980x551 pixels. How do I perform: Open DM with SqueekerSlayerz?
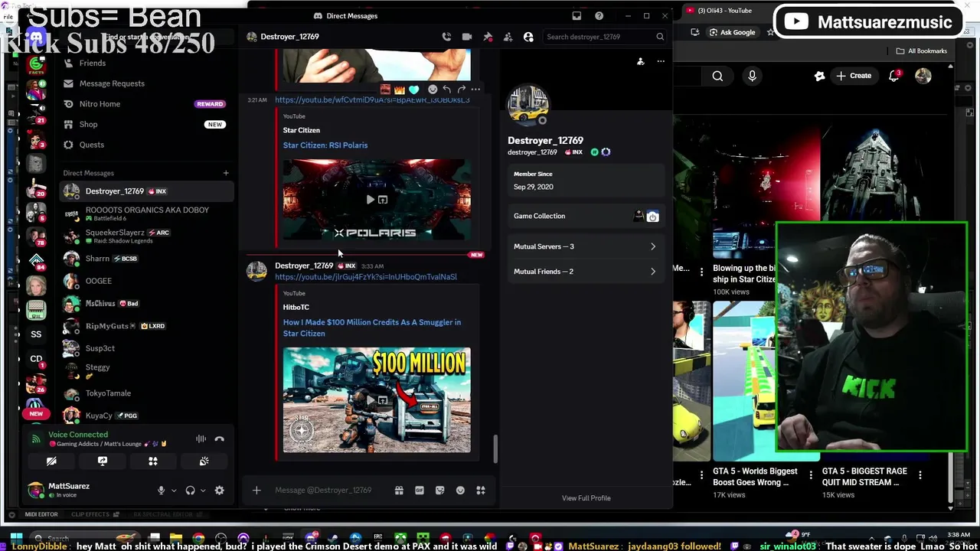pyautogui.click(x=145, y=236)
